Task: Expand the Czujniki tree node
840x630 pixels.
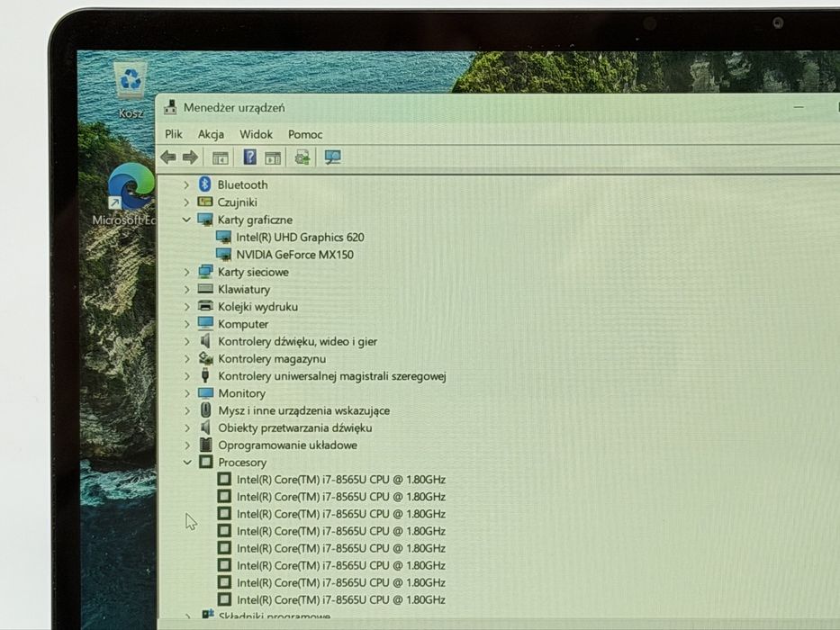Action: click(x=186, y=202)
